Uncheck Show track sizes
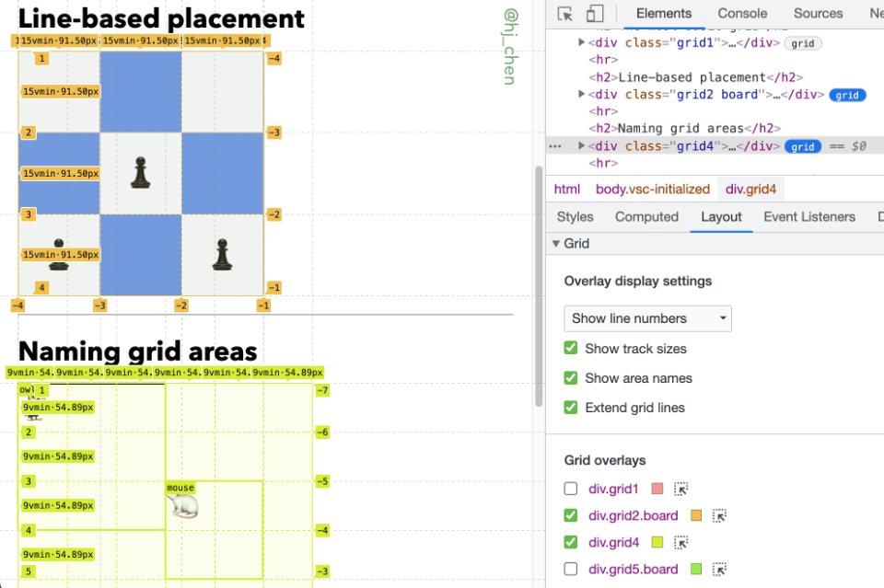Screen dimensions: 884x588 (571, 348)
